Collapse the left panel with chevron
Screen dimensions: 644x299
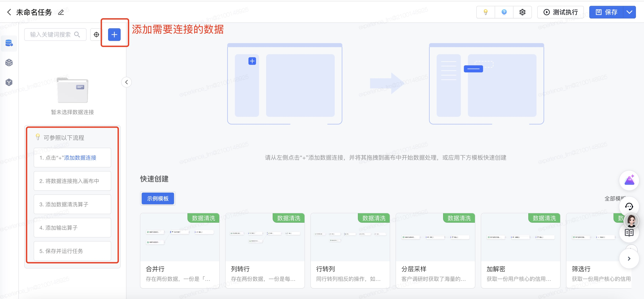126,82
